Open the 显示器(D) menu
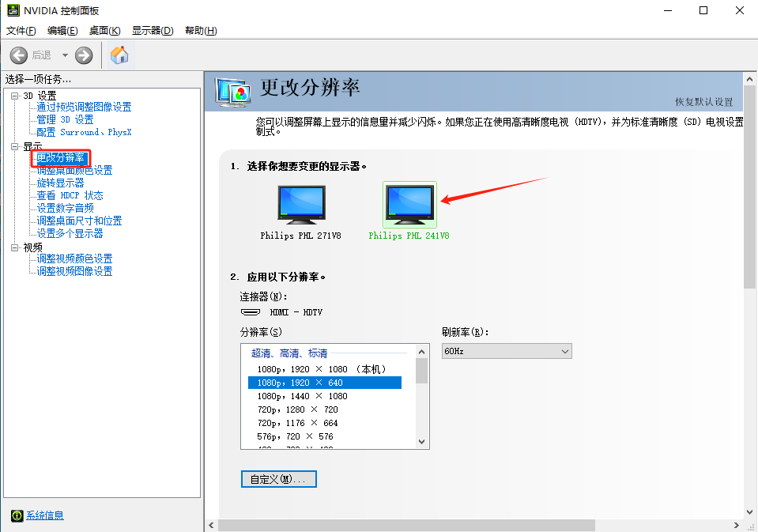 pos(153,31)
